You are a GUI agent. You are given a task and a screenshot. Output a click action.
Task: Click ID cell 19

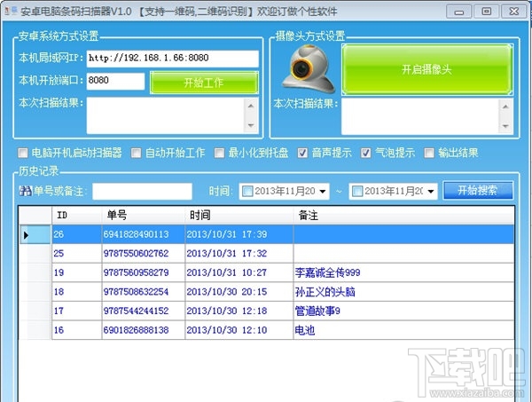pos(76,272)
